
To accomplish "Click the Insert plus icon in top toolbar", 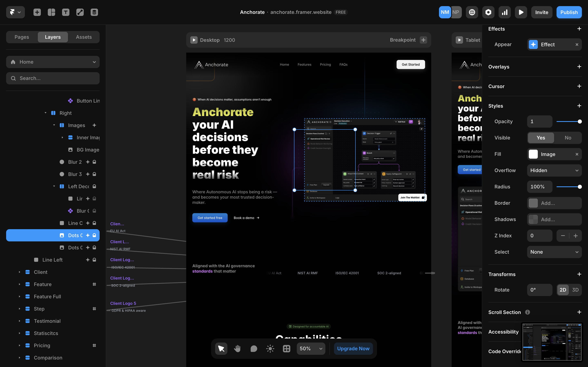I will [37, 12].
